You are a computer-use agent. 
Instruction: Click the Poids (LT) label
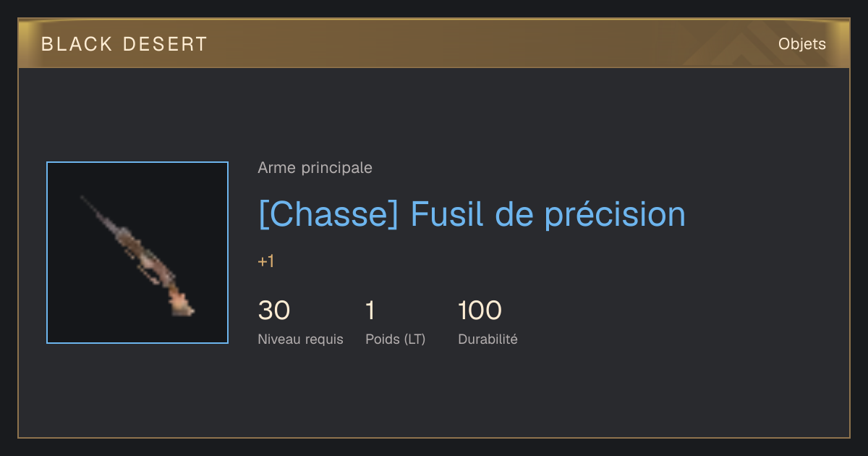point(396,339)
